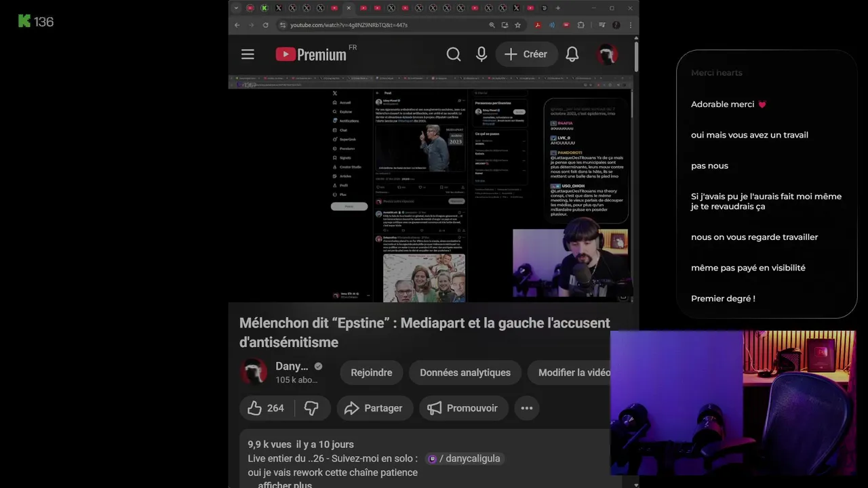Click the '9,9 k vues' text
868x488 pixels.
[269, 445]
